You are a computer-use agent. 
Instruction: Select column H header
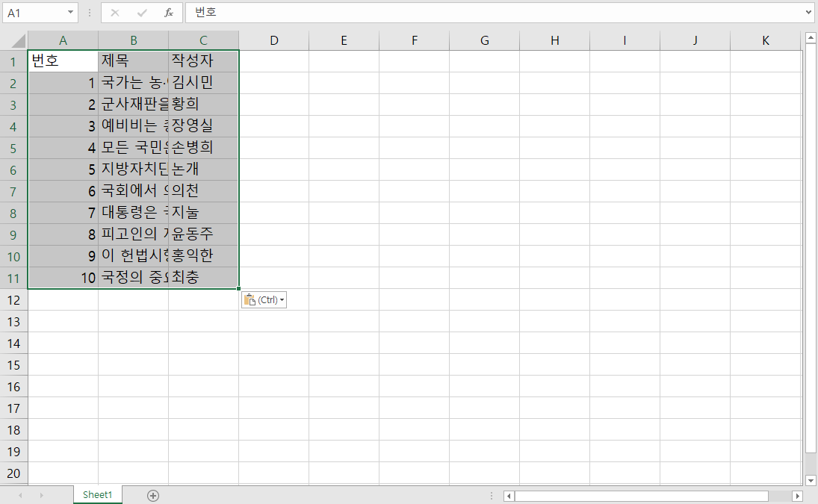pos(554,40)
